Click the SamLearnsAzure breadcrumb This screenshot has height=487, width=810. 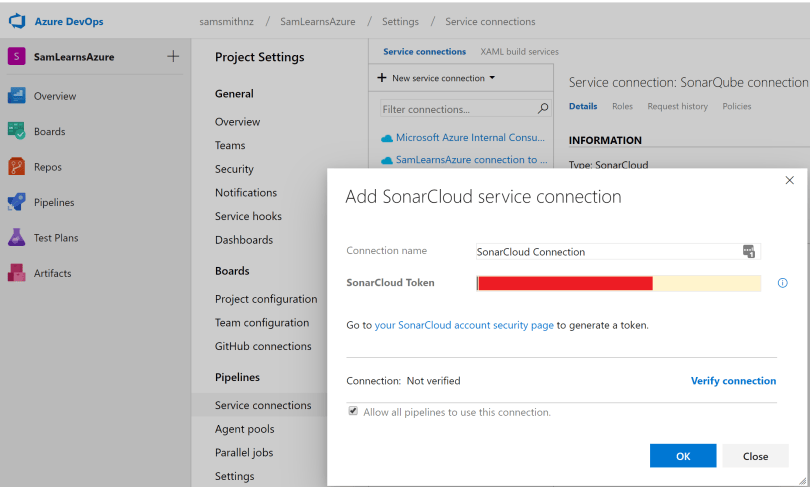[x=318, y=22]
